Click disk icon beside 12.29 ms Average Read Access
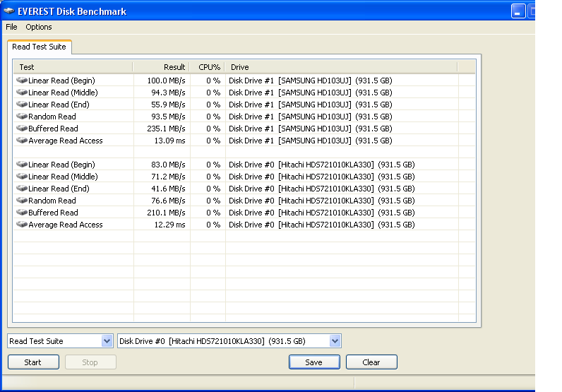Screen dimensions: 562x392 [22, 225]
